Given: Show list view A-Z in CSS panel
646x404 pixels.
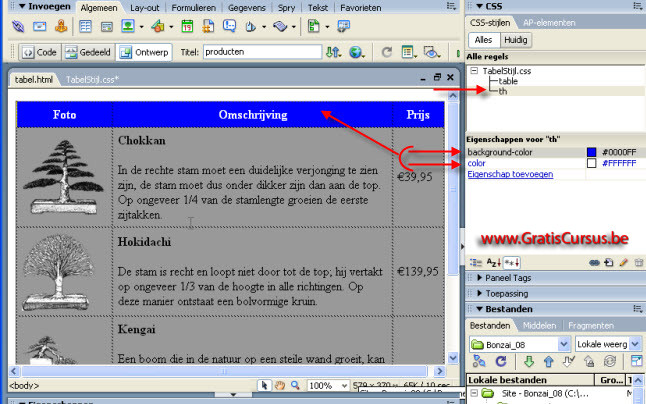Looking at the screenshot, I should [494, 262].
